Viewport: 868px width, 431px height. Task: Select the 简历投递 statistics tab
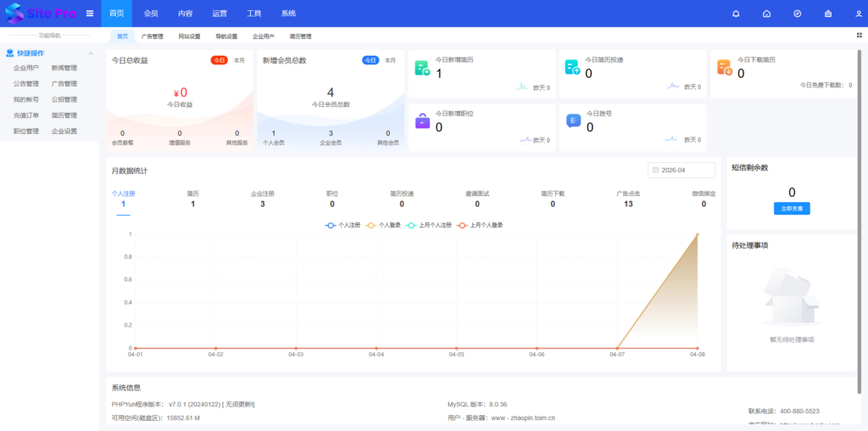402,199
